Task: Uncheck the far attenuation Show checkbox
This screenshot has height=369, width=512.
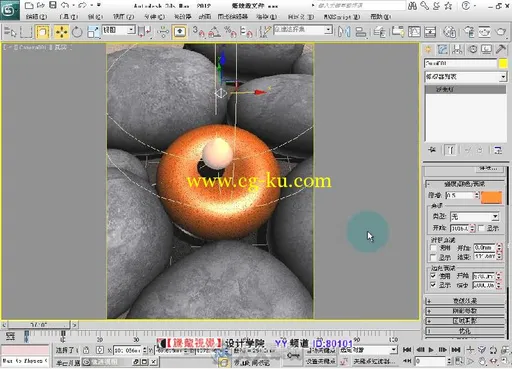Action: point(433,285)
